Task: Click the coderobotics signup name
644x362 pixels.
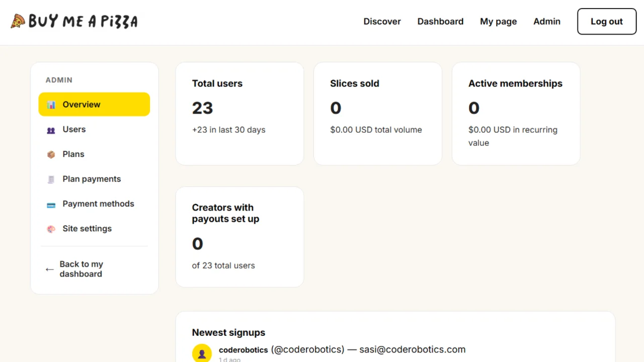Action: pyautogui.click(x=244, y=349)
